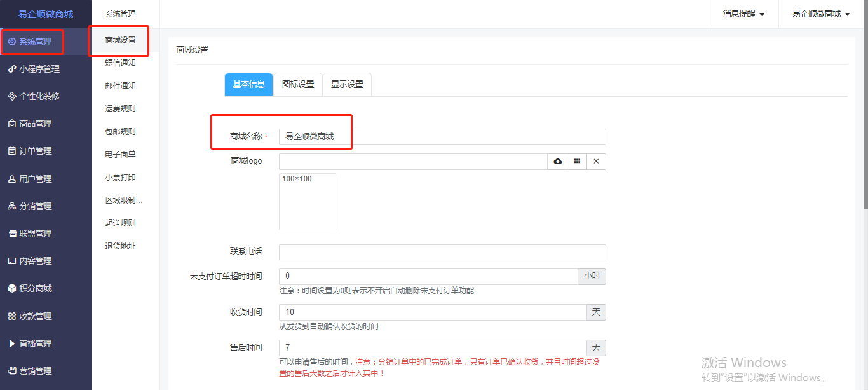
Task: Select 商品管理 label in left sidebar
Action: 36,123
